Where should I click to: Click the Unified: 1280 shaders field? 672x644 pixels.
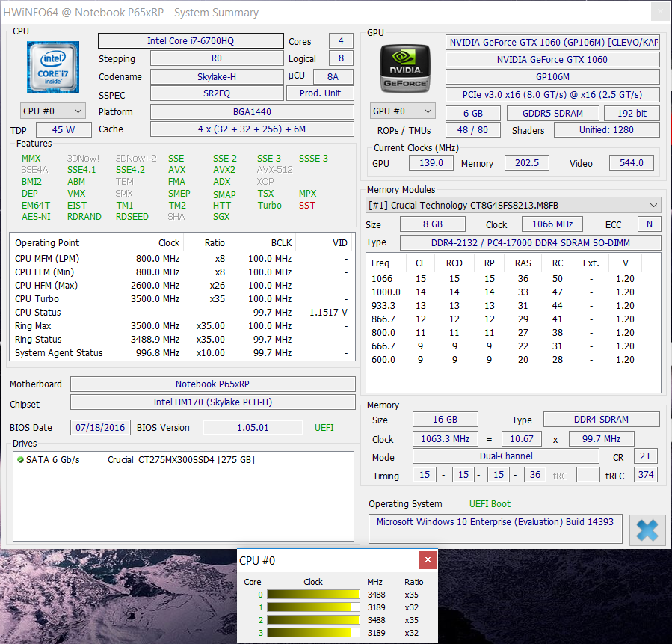(606, 130)
